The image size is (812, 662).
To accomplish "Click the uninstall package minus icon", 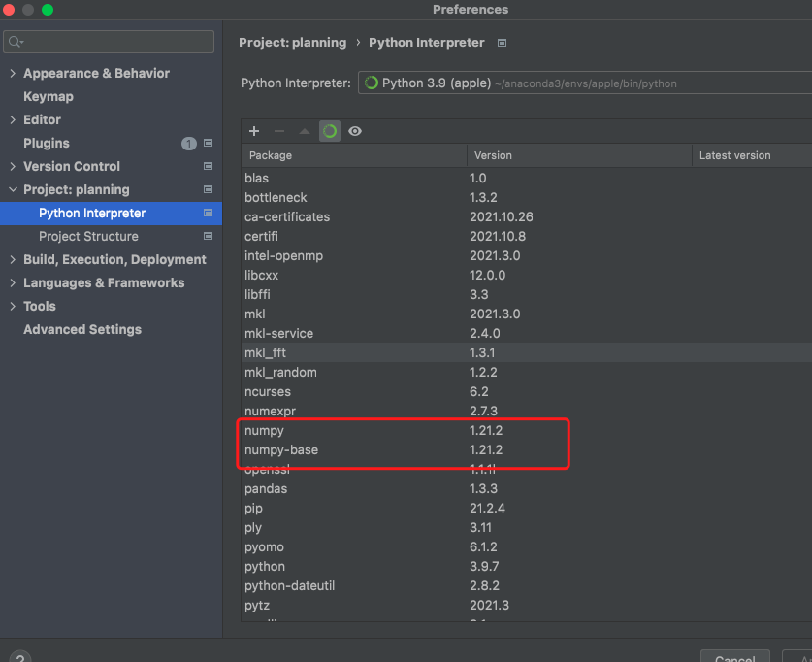I will [279, 131].
